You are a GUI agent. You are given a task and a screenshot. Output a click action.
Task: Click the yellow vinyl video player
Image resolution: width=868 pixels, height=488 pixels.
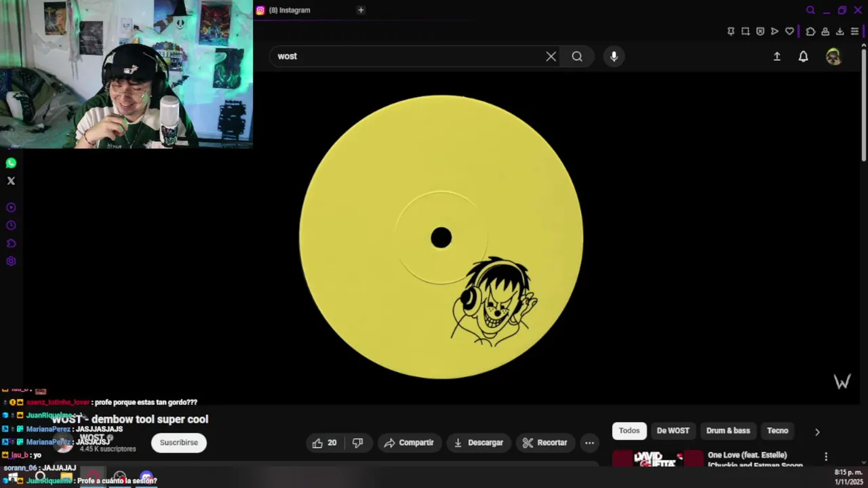click(441, 237)
